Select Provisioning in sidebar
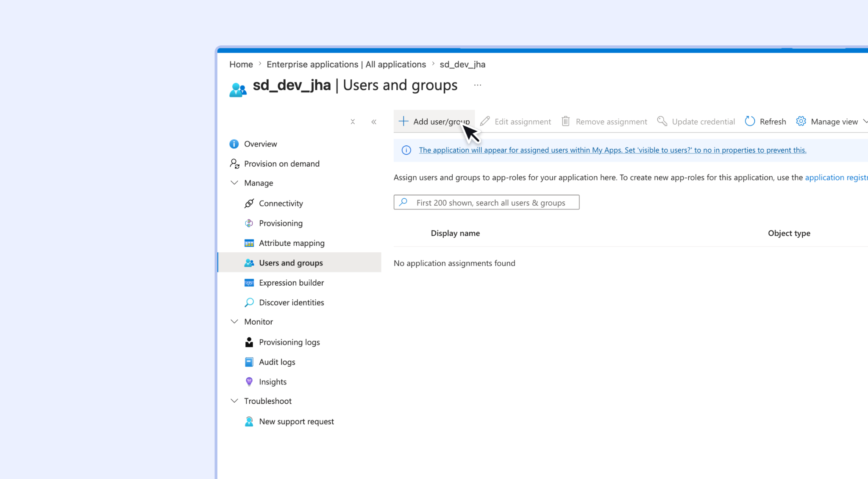 pyautogui.click(x=281, y=223)
